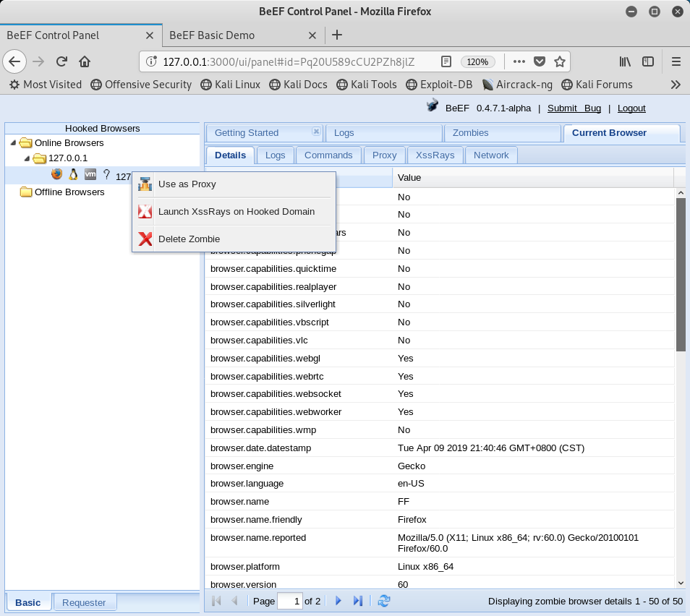Collapse the 127.0.0.1 folder node

pyautogui.click(x=27, y=158)
